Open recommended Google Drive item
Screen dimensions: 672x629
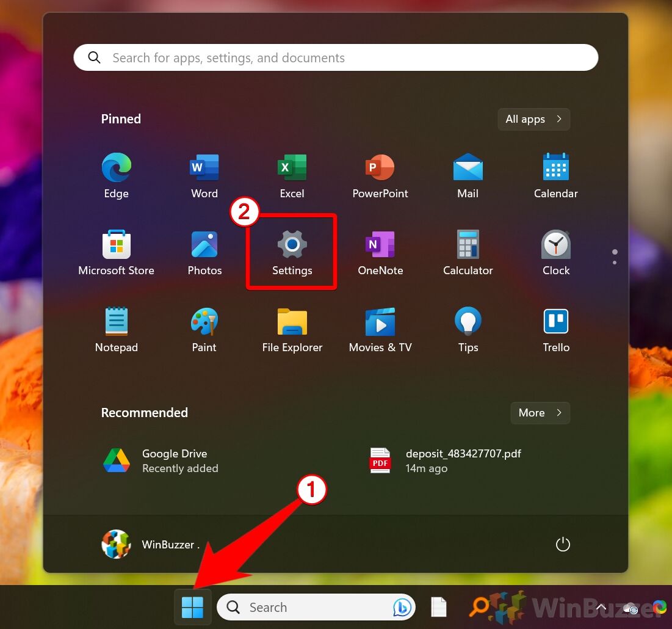(161, 460)
